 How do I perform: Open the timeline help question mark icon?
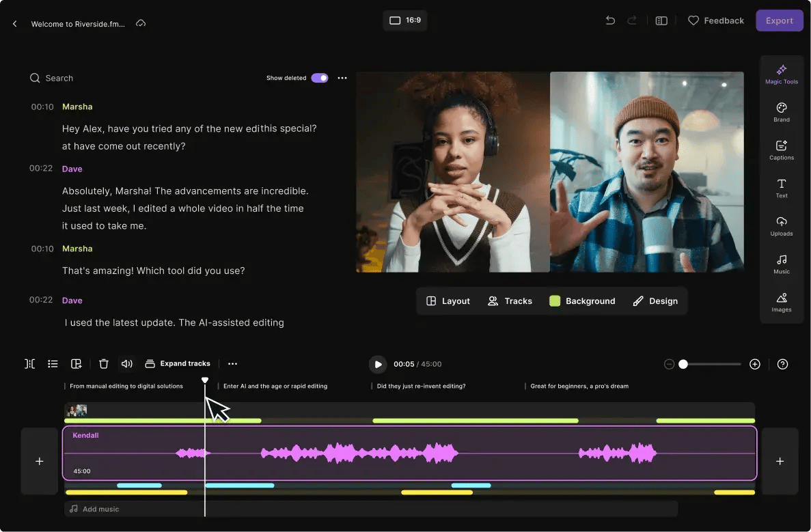point(783,364)
